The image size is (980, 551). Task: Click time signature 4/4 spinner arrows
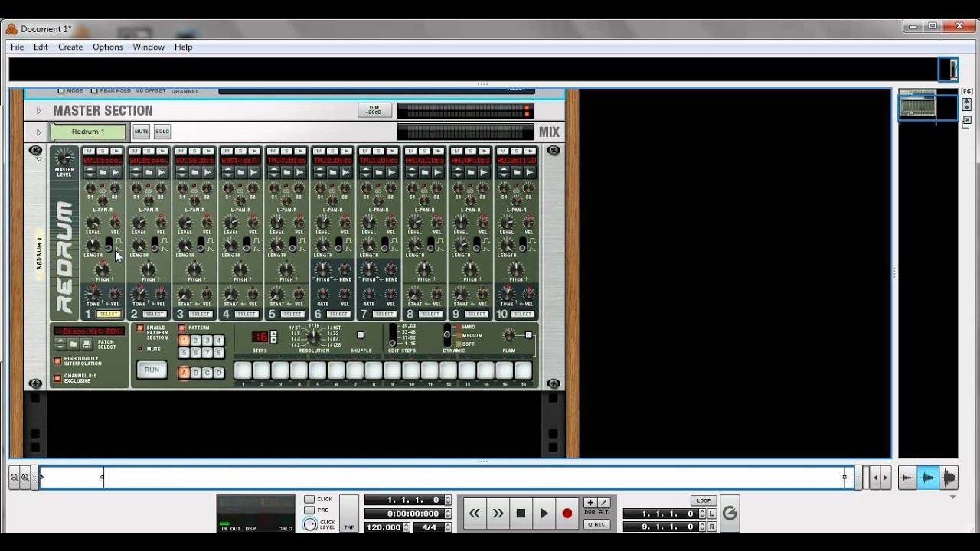(448, 527)
